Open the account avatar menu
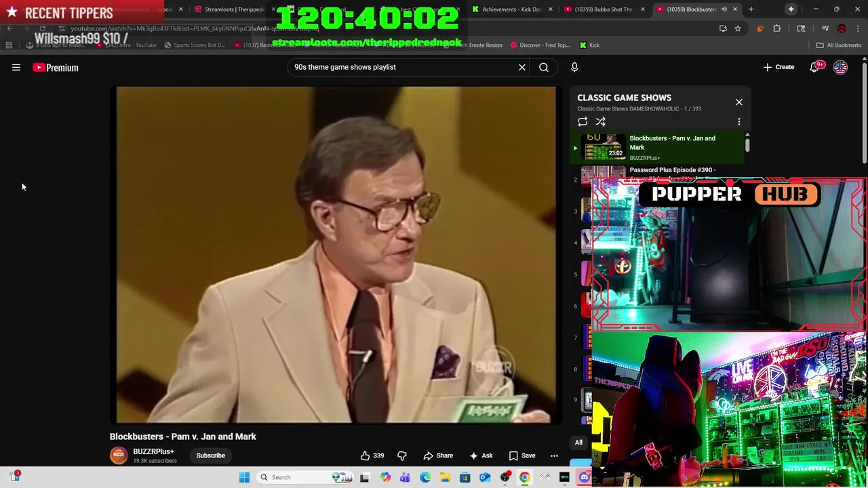 [x=840, y=67]
